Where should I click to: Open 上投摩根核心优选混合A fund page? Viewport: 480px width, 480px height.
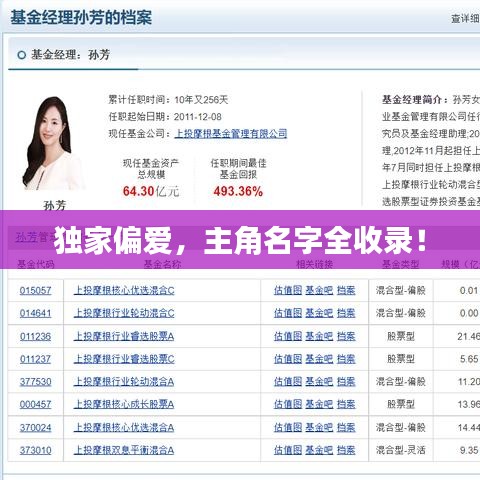click(124, 427)
